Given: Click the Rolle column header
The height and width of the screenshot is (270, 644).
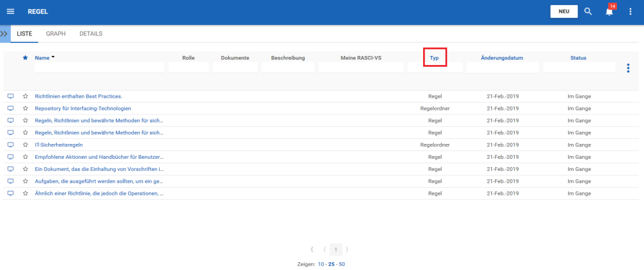Looking at the screenshot, I should tap(189, 58).
